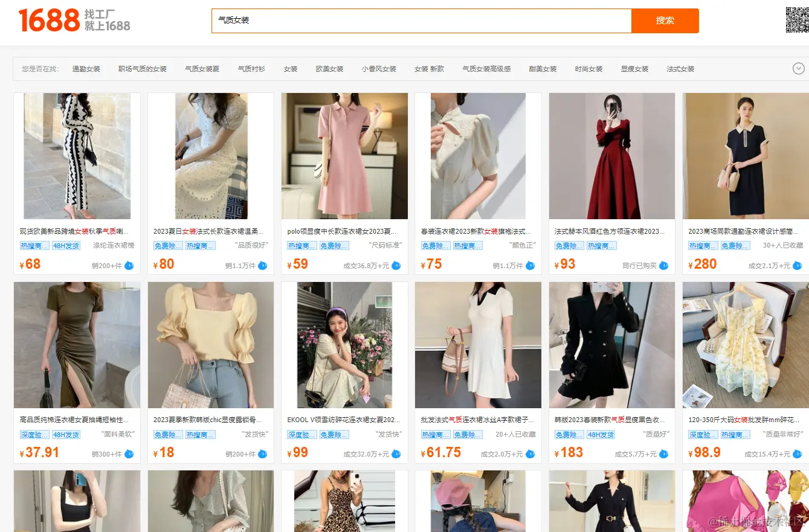Click the blue icon on the ¥61.75 card
The height and width of the screenshot is (532, 809).
pos(530,454)
